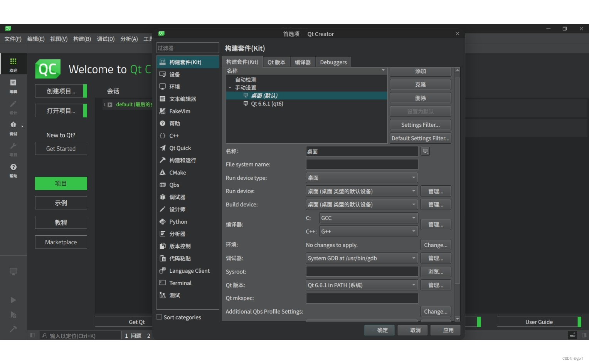Image resolution: width=589 pixels, height=364 pixels.
Task: Open 构建(B) menu
Action: (82, 39)
